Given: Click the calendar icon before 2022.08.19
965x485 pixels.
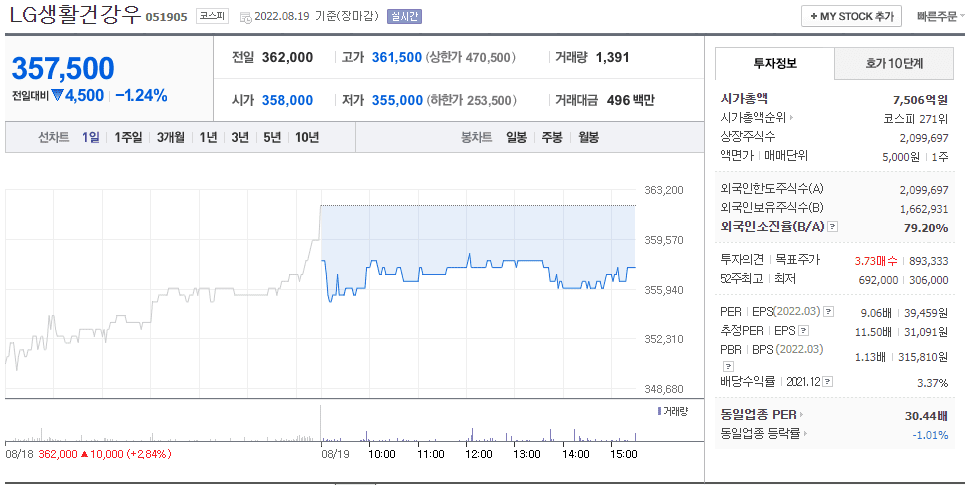Looking at the screenshot, I should coord(245,17).
